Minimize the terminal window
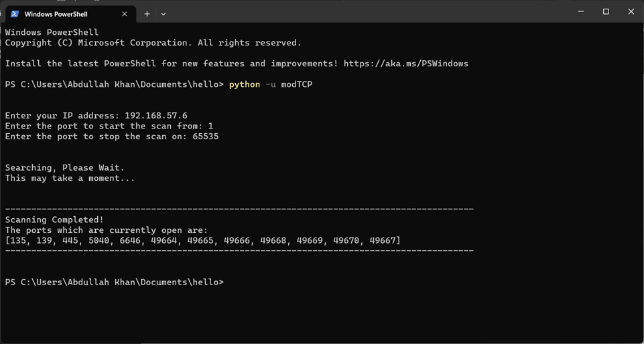Screen dimensions: 644x344 [581, 12]
